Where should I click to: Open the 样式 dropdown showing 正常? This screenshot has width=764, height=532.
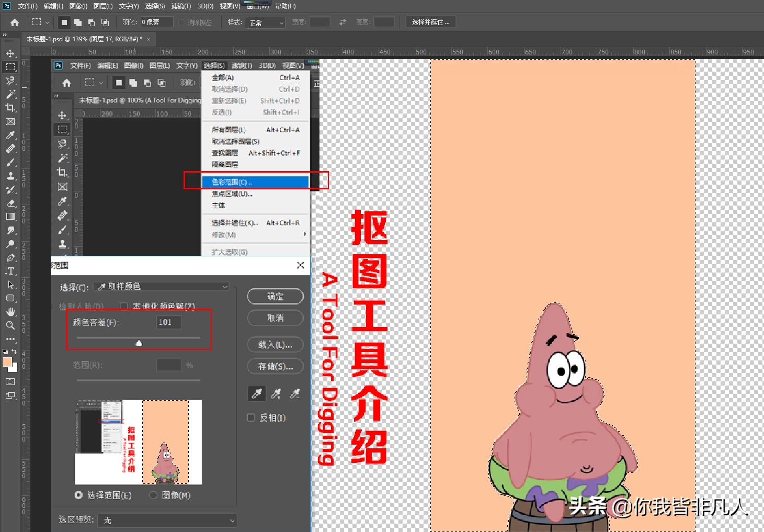coord(265,22)
